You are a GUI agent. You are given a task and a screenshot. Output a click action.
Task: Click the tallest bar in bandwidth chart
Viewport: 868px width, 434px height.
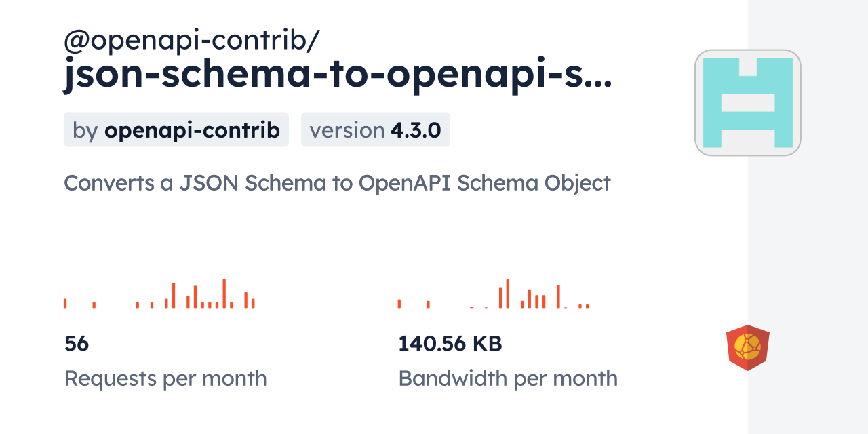pos(507,294)
